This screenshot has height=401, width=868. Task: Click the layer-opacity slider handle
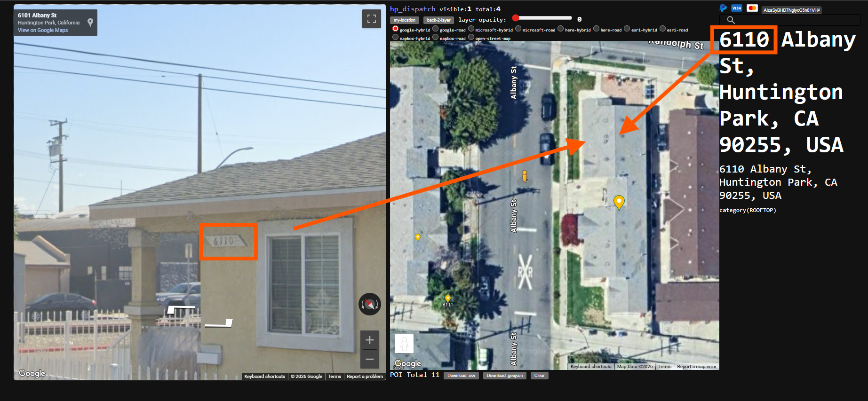click(516, 18)
